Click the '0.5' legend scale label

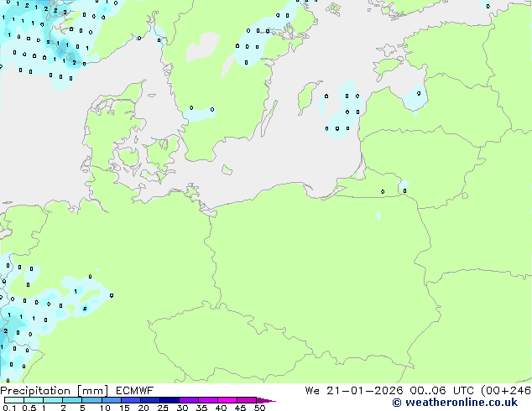(x=29, y=408)
